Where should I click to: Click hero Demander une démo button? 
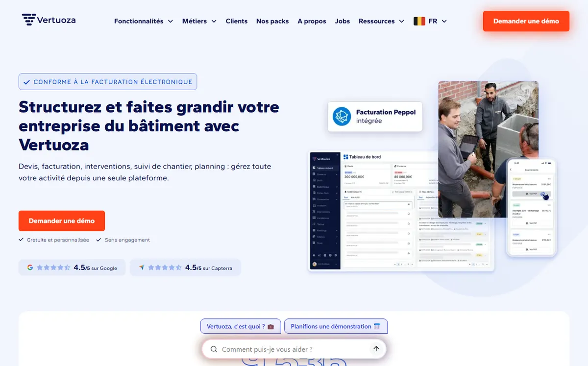62,221
